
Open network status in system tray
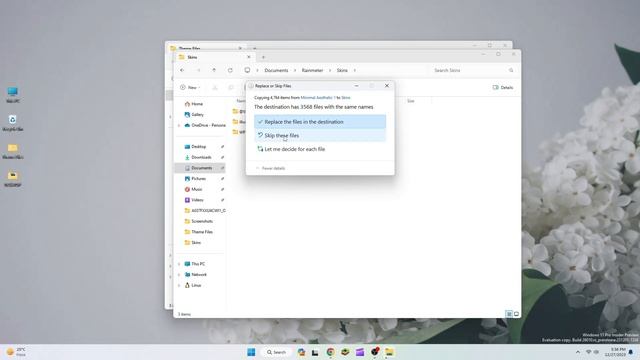(588, 352)
